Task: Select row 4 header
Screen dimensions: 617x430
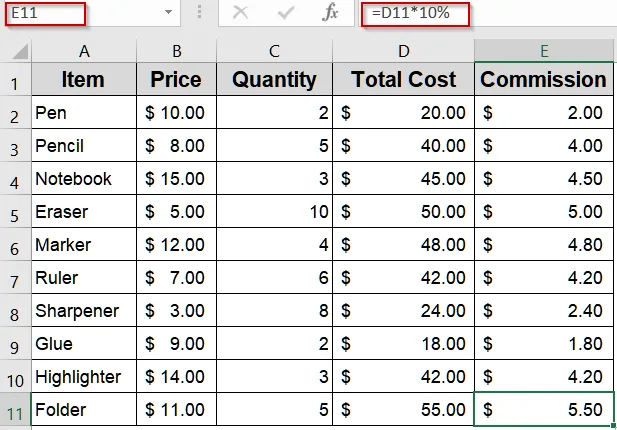Action: tap(15, 179)
